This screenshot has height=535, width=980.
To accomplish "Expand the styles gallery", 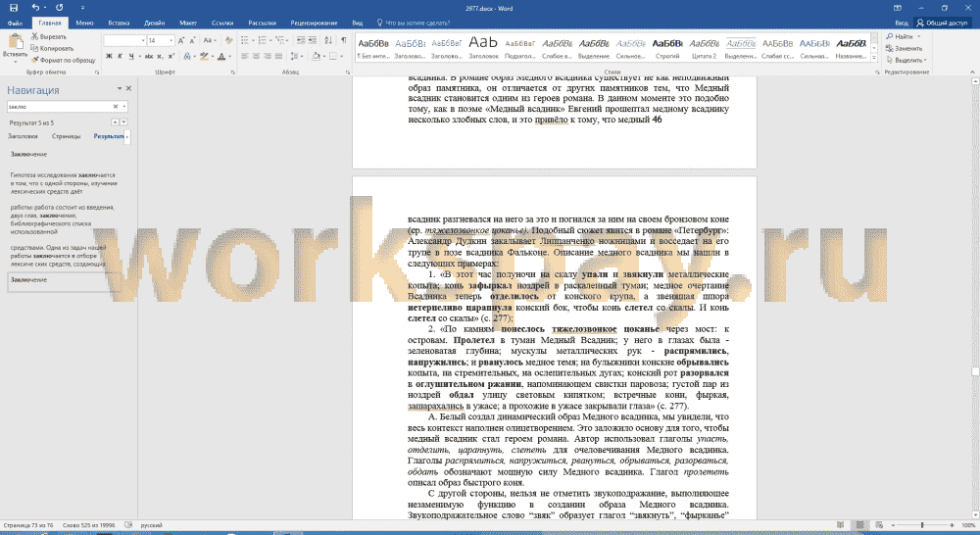I will click(874, 58).
